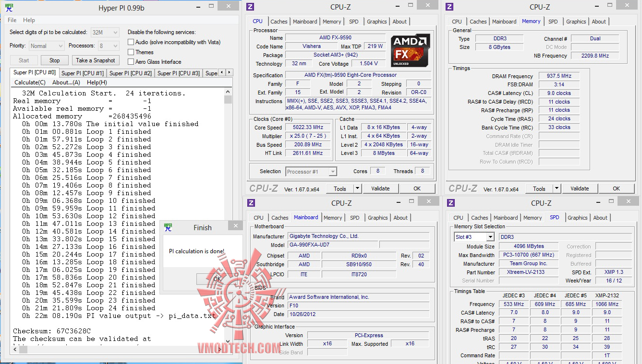Click the Tools button in the Memory-tab window
This screenshot has width=642, height=364.
[539, 188]
